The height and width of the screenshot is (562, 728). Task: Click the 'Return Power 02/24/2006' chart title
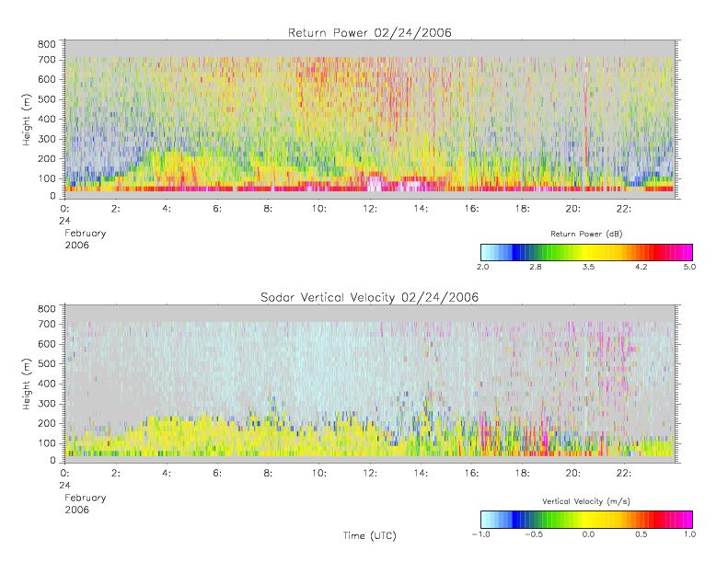370,32
